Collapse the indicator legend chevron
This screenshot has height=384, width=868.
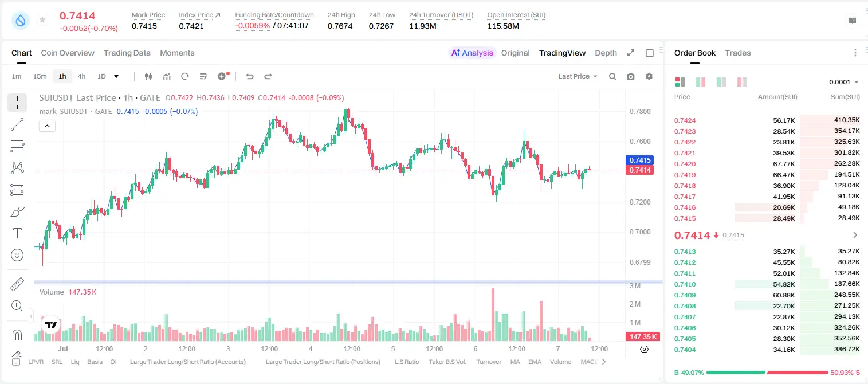point(47,126)
